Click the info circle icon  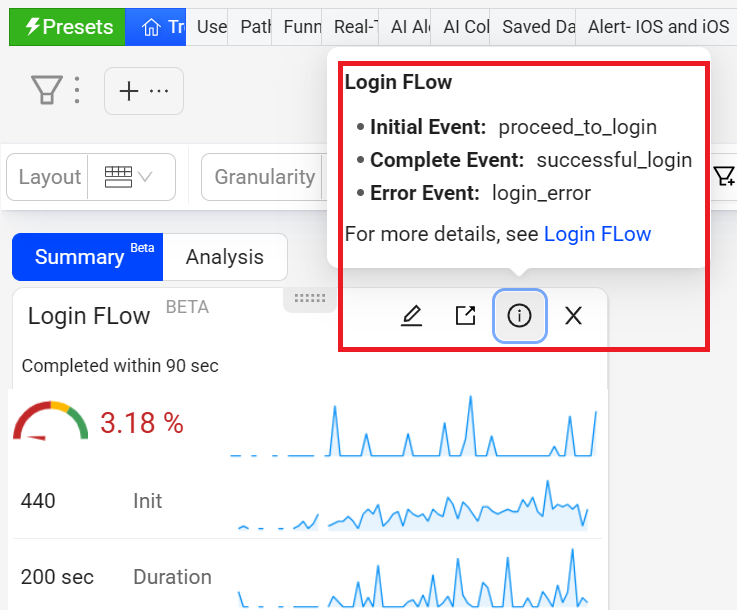point(519,316)
